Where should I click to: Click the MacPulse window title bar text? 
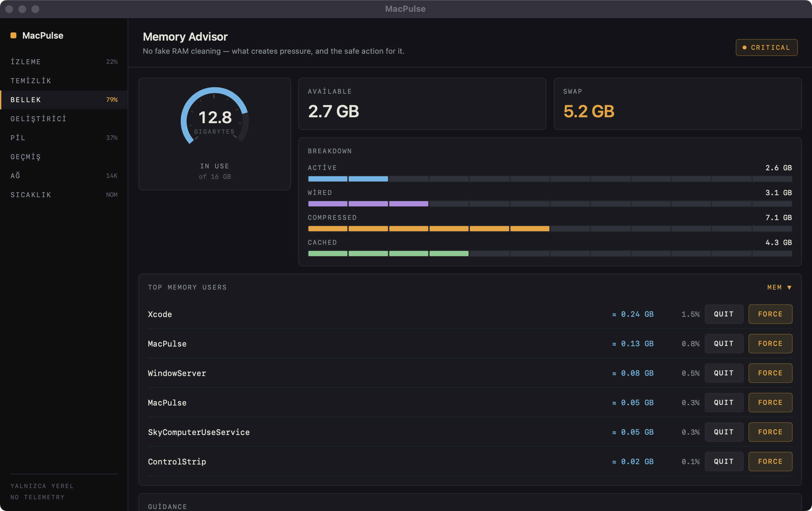click(x=405, y=9)
